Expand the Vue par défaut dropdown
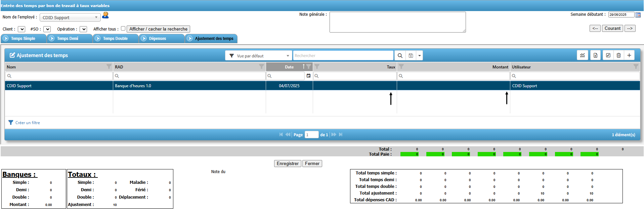Screen dimensions: 644x209 click(x=259, y=56)
